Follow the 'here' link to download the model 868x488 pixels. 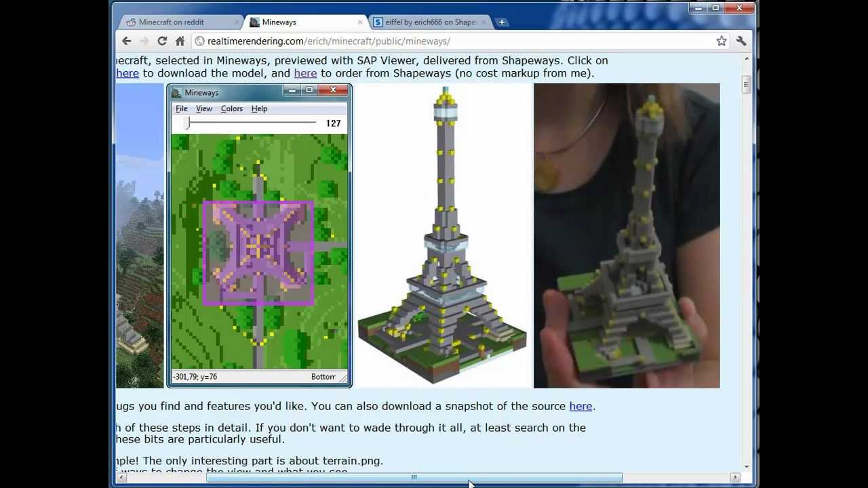[127, 73]
